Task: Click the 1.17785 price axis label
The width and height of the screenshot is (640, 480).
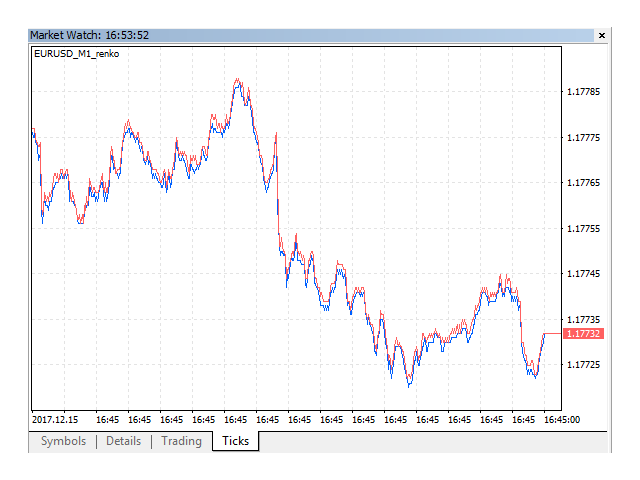Action: pyautogui.click(x=583, y=92)
